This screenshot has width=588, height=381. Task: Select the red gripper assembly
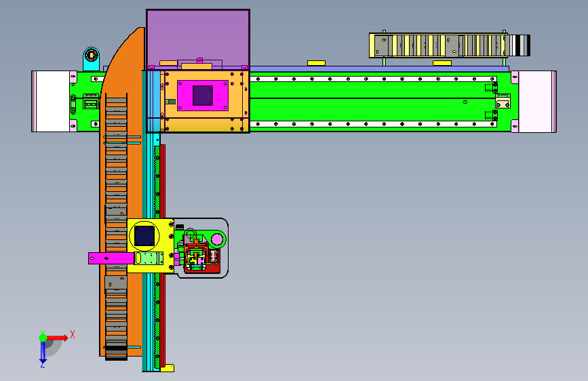coord(201,259)
